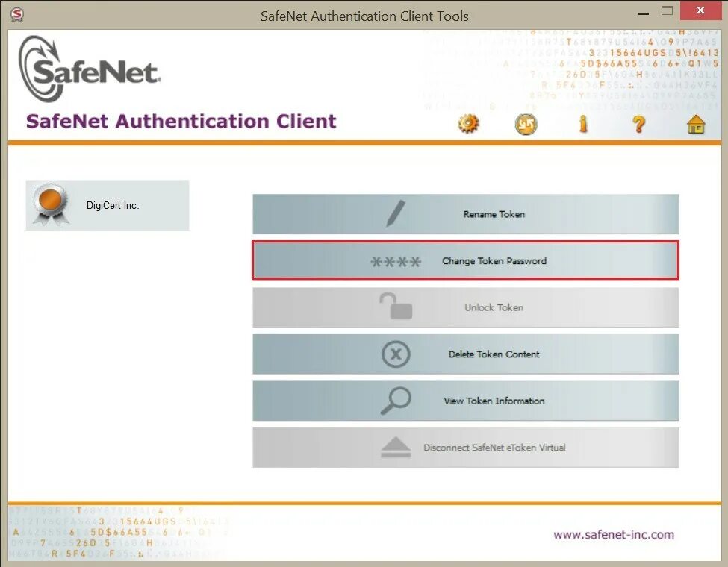
Task: Open www.safenet-inc.com link
Action: pos(613,534)
